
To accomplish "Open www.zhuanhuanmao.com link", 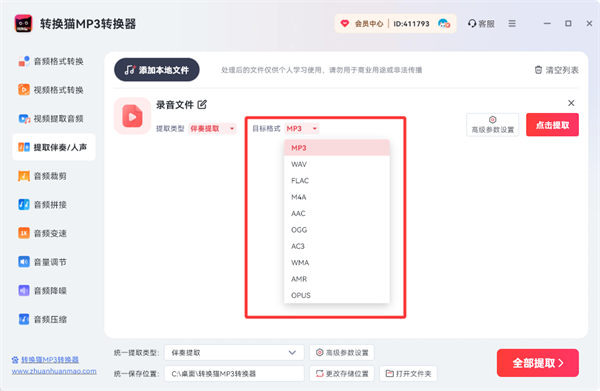I will point(54,371).
